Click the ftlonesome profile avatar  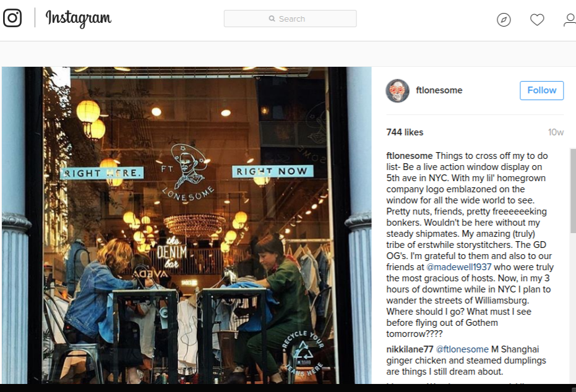(x=397, y=91)
